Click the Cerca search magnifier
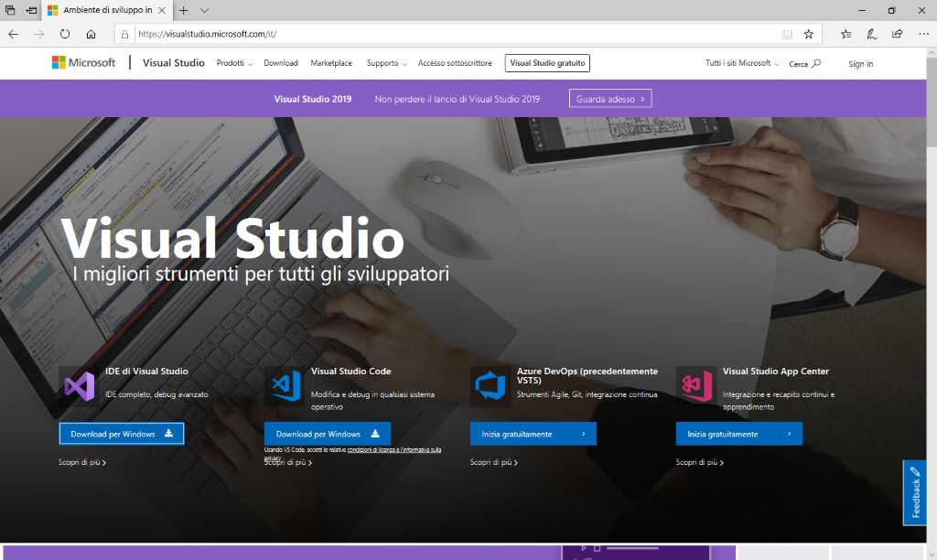Screen dimensions: 937x560 pyautogui.click(x=816, y=63)
